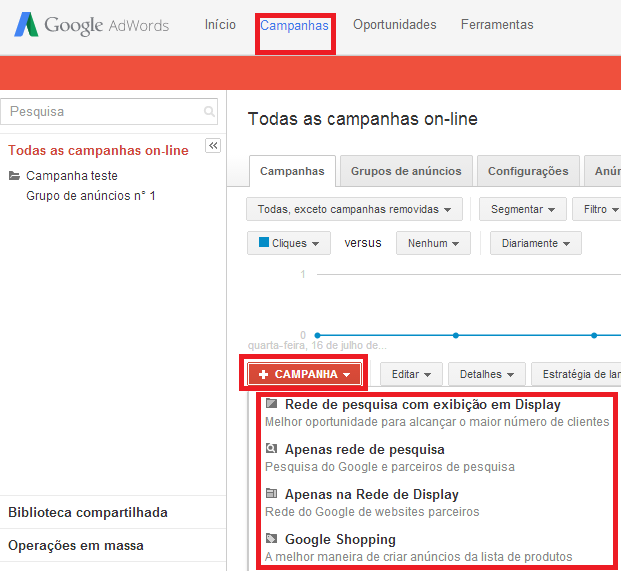Open the Início menu
The height and width of the screenshot is (571, 621).
tap(220, 25)
